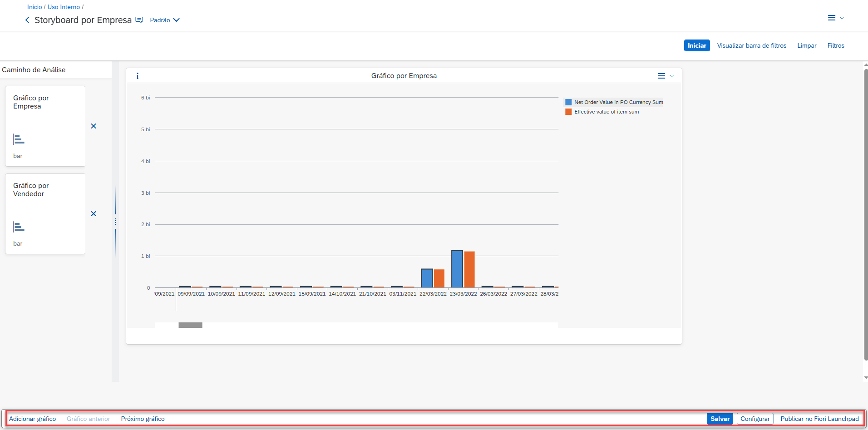
Task: Click bar chart icon in Gráfico por Vendedor card
Action: point(19,227)
